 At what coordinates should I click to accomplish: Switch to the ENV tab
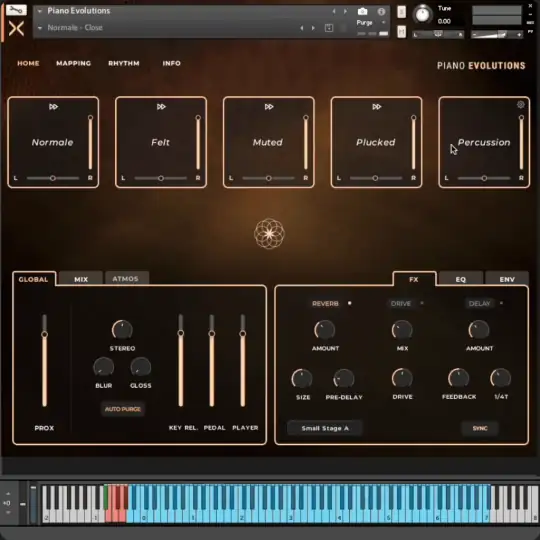pyautogui.click(x=507, y=279)
